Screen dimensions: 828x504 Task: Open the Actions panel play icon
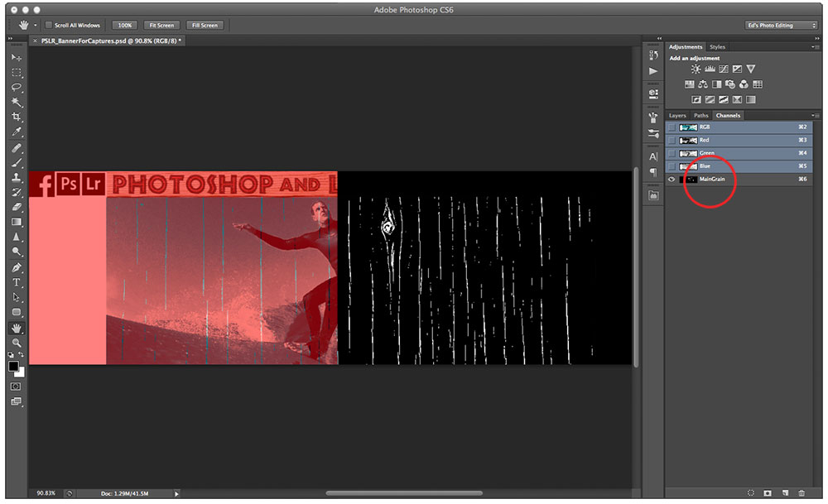coord(653,70)
